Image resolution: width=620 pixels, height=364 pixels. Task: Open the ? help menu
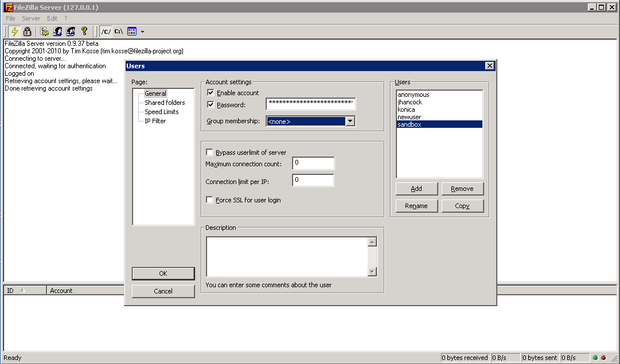pos(66,18)
